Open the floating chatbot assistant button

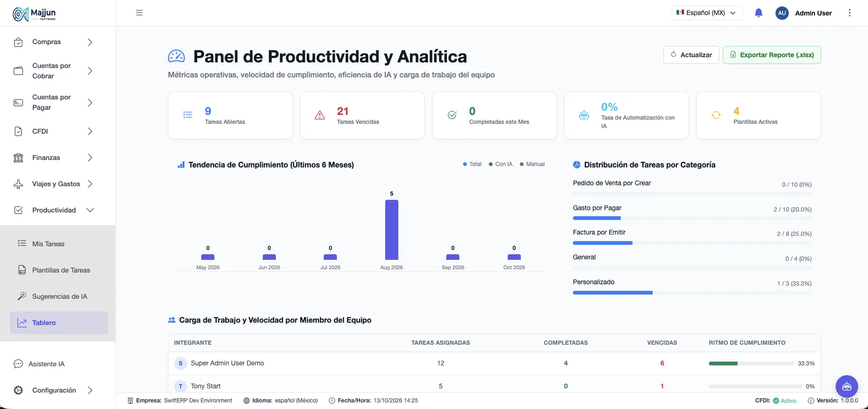point(847,386)
